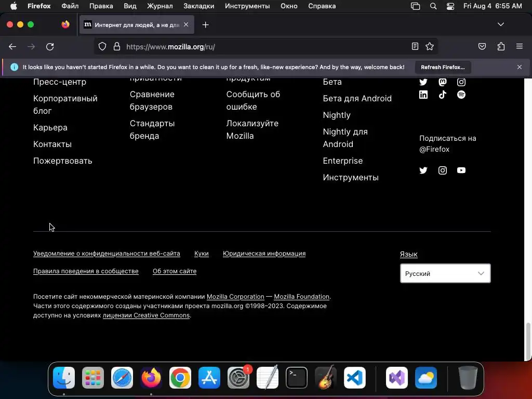Open Пресс-центр link
This screenshot has height=399, width=532.
[60, 82]
